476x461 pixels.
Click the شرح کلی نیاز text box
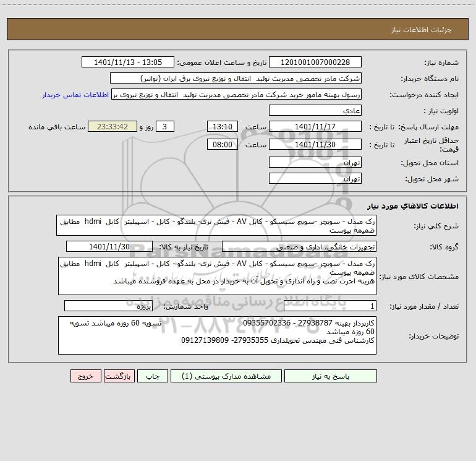pos(216,225)
